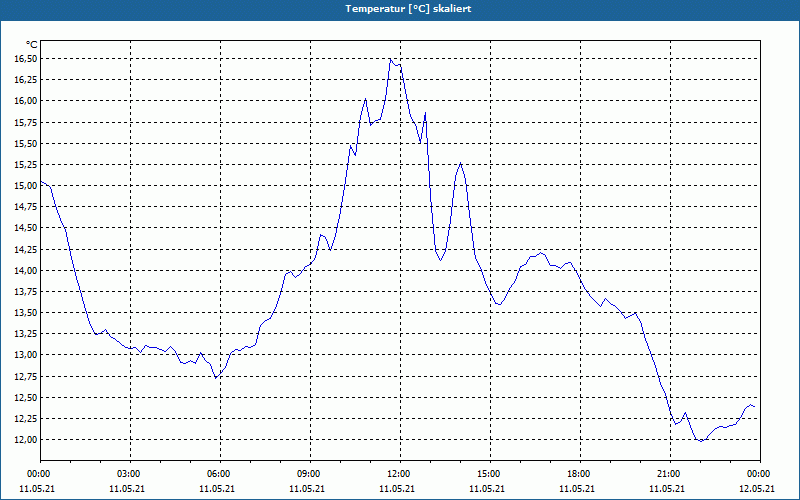The width and height of the screenshot is (800, 500).
Task: Click the 15,25 y-axis value
Action: [x=26, y=164]
